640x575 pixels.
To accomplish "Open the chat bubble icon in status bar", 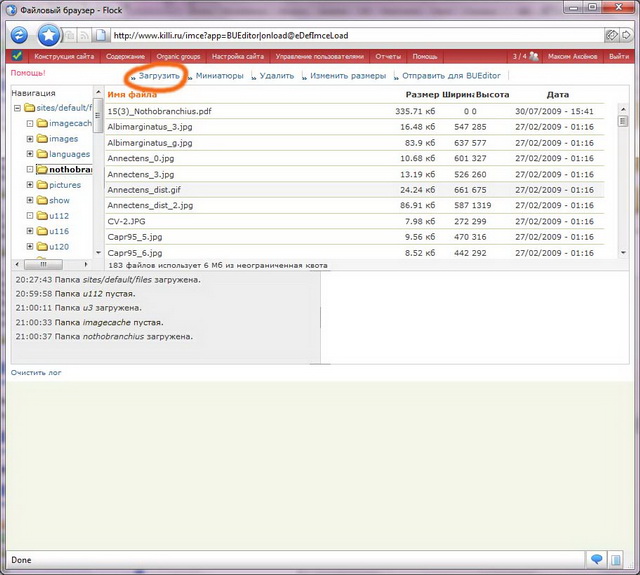I will (597, 559).
